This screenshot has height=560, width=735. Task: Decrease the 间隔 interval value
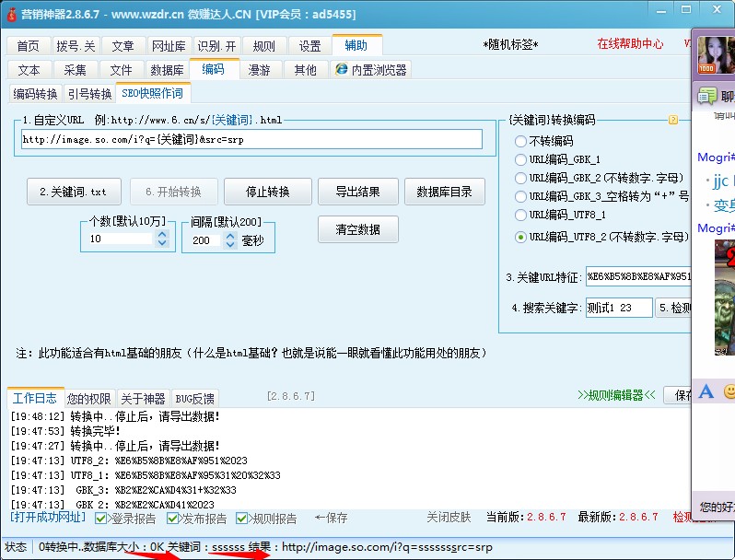point(230,244)
